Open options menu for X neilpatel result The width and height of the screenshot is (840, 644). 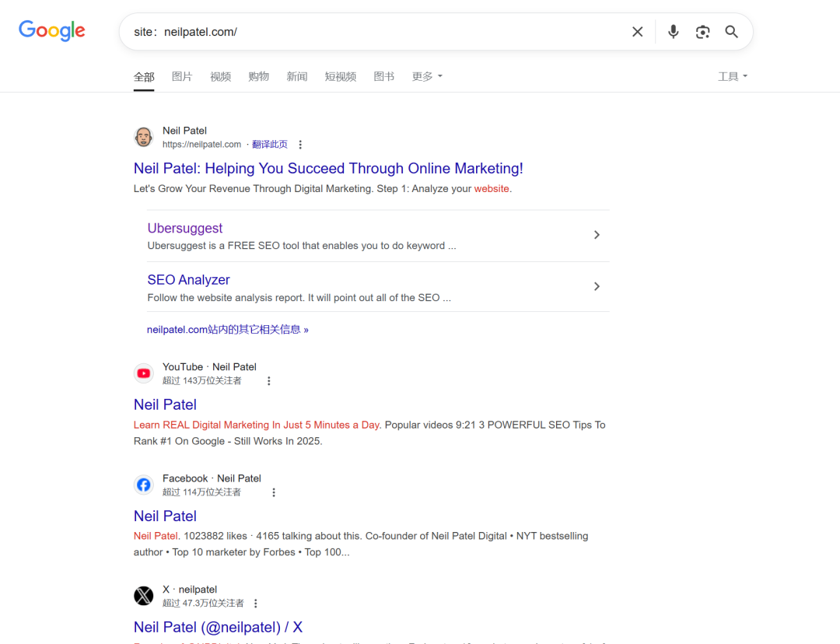pyautogui.click(x=256, y=604)
